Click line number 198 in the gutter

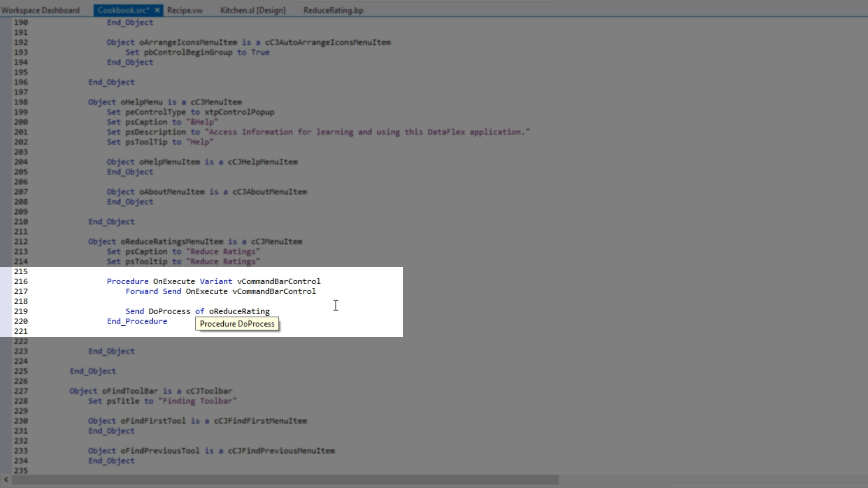21,102
